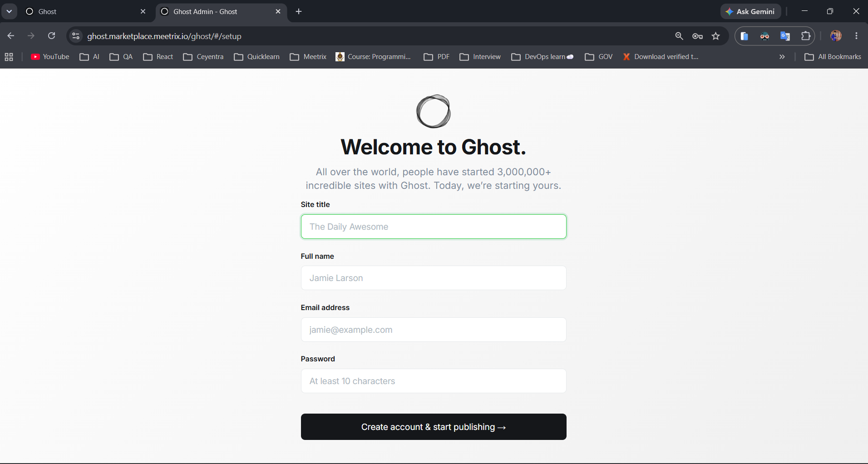Open the Course: Programmi... bookmark
This screenshot has width=868, height=464.
pyautogui.click(x=373, y=57)
